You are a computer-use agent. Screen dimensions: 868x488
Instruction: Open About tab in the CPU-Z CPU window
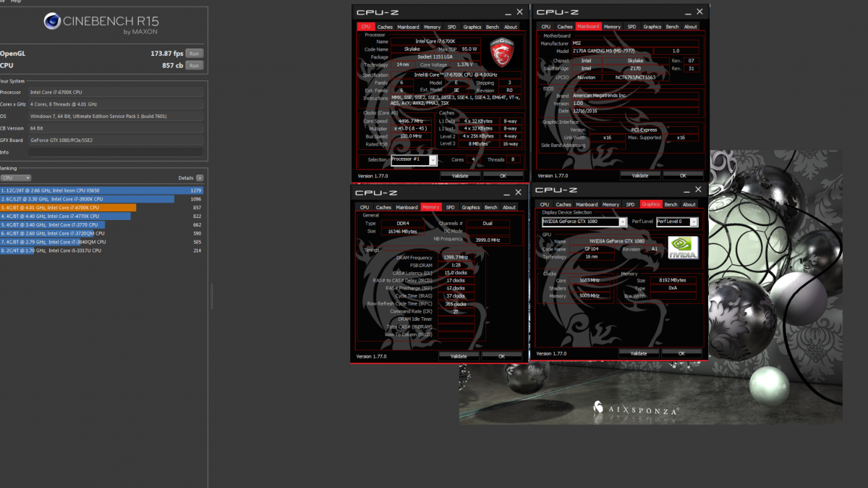click(511, 28)
